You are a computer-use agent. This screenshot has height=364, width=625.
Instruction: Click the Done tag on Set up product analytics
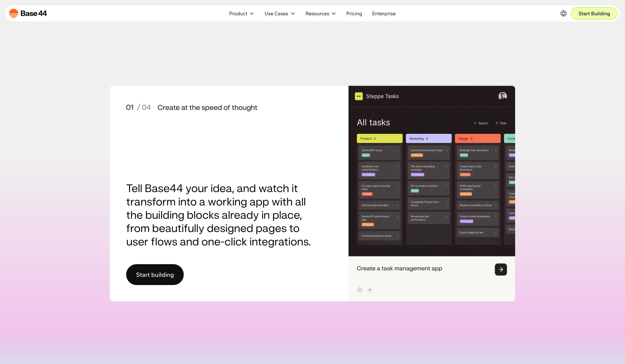click(415, 191)
